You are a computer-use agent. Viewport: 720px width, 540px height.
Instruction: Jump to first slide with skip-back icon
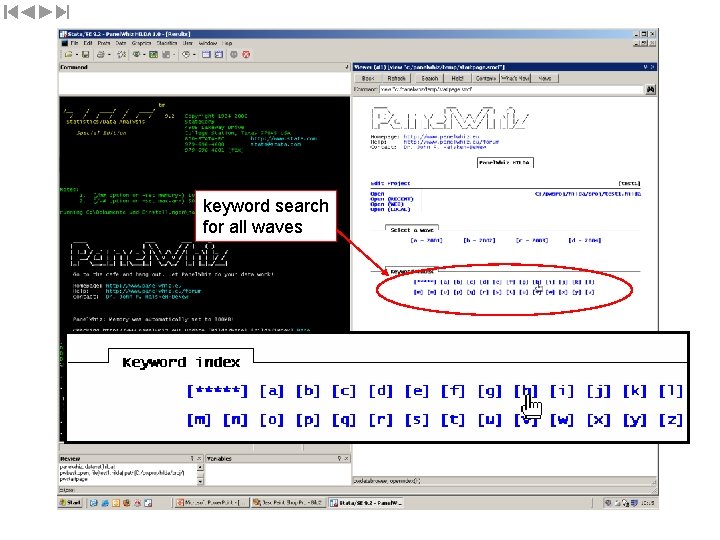11,12
